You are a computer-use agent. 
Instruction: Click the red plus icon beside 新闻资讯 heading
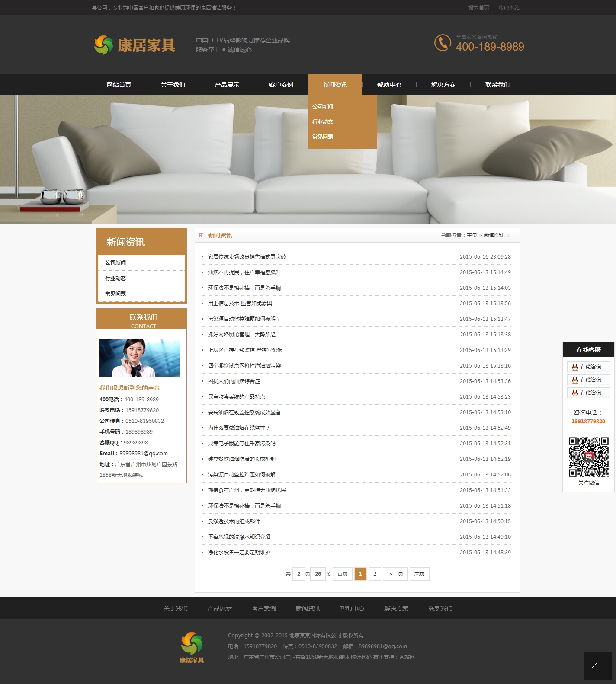pos(201,236)
